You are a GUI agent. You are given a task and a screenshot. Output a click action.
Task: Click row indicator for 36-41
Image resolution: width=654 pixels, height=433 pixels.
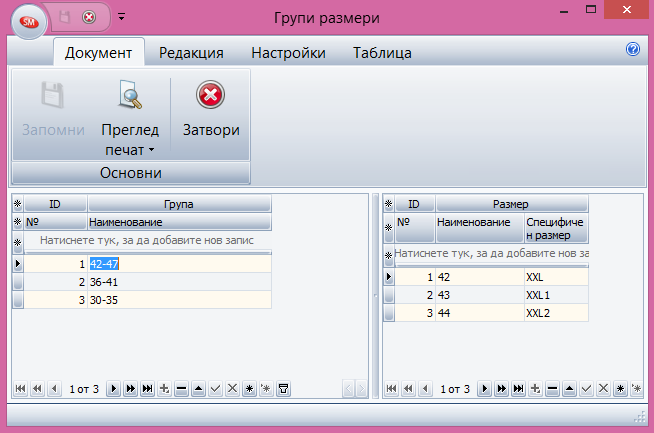[18, 282]
